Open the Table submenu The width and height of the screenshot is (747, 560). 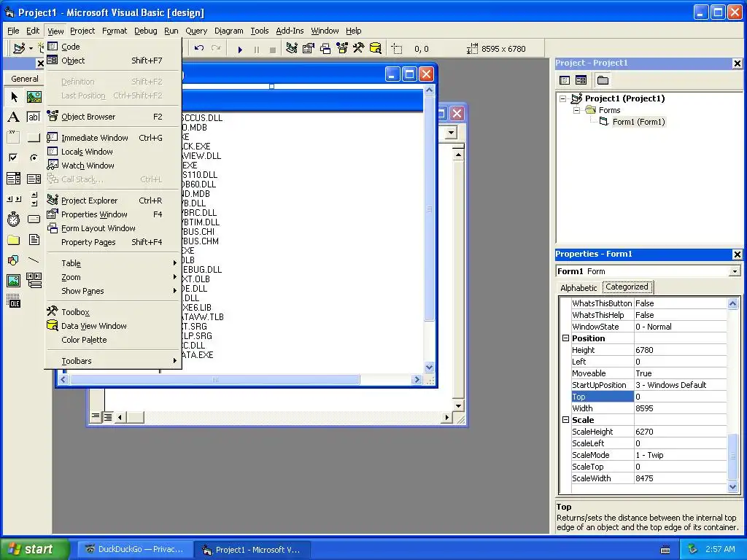pyautogui.click(x=113, y=263)
